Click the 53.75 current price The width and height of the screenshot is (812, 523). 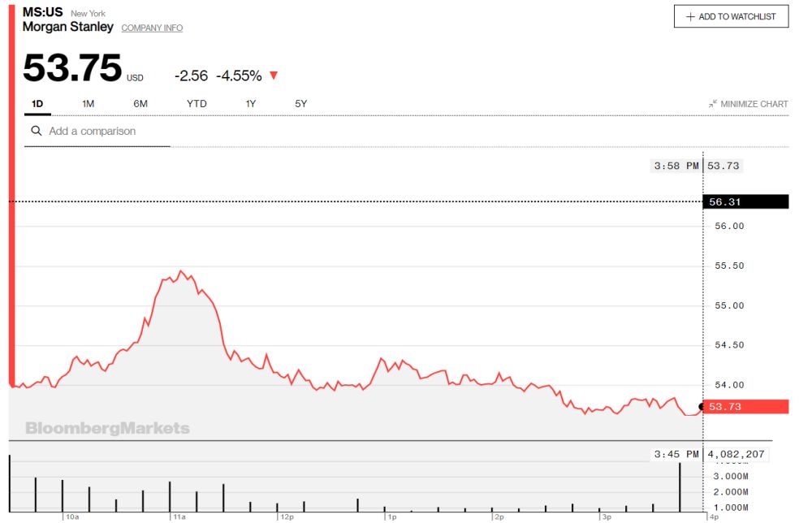[x=72, y=68]
